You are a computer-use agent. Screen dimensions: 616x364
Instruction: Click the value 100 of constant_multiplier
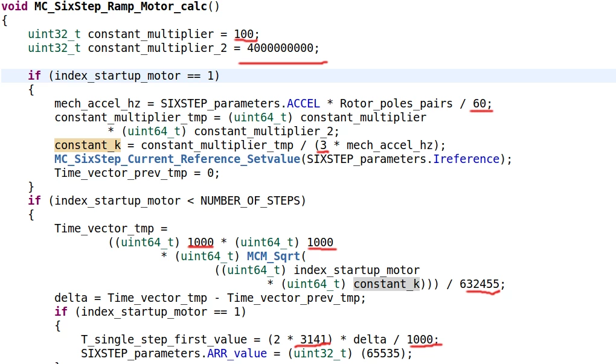coord(243,34)
